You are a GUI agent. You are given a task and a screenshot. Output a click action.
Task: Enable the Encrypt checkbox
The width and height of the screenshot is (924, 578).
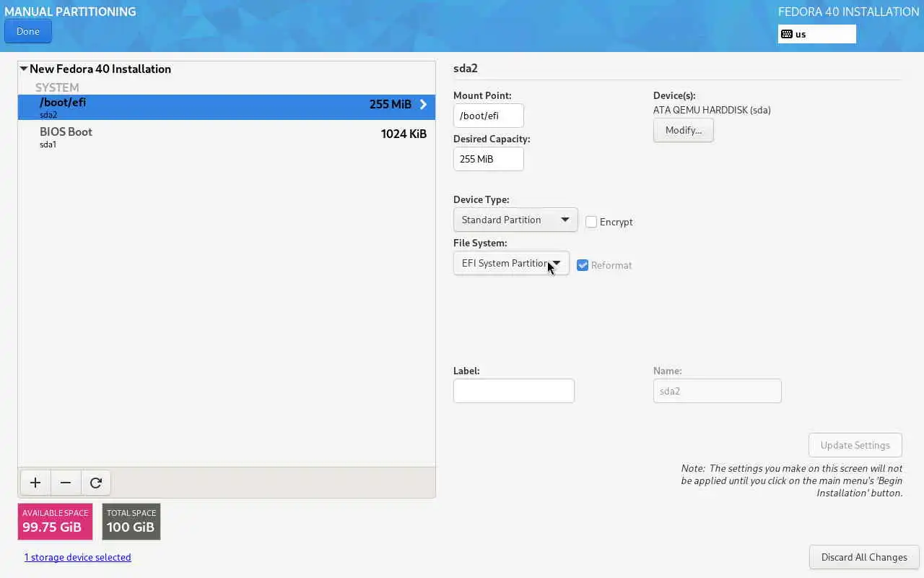[591, 222]
